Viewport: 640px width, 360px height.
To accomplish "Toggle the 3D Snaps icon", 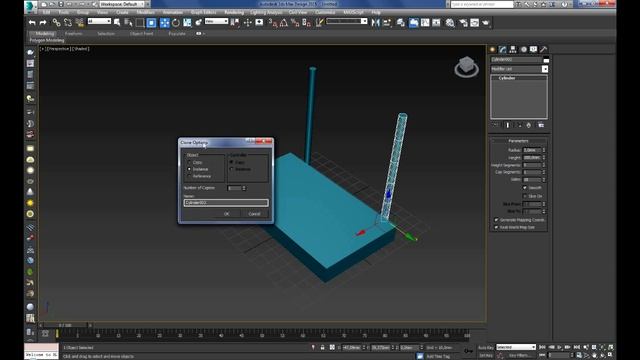I will 273,22.
